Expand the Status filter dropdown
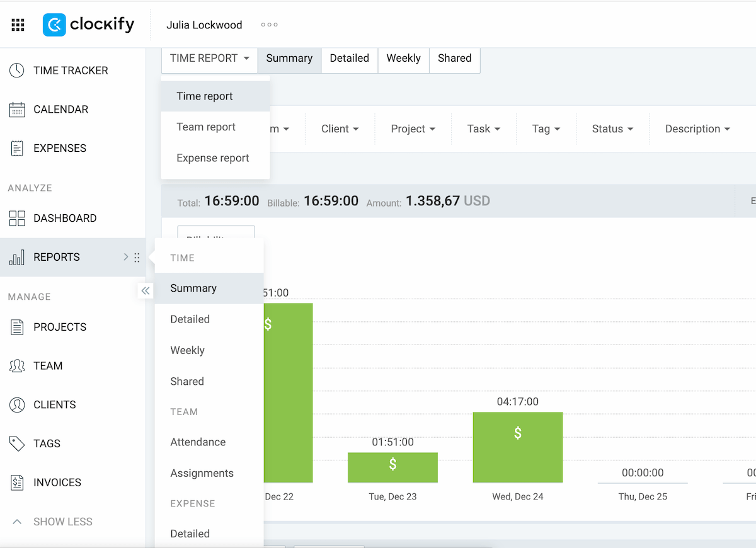This screenshot has height=548, width=756. [612, 128]
